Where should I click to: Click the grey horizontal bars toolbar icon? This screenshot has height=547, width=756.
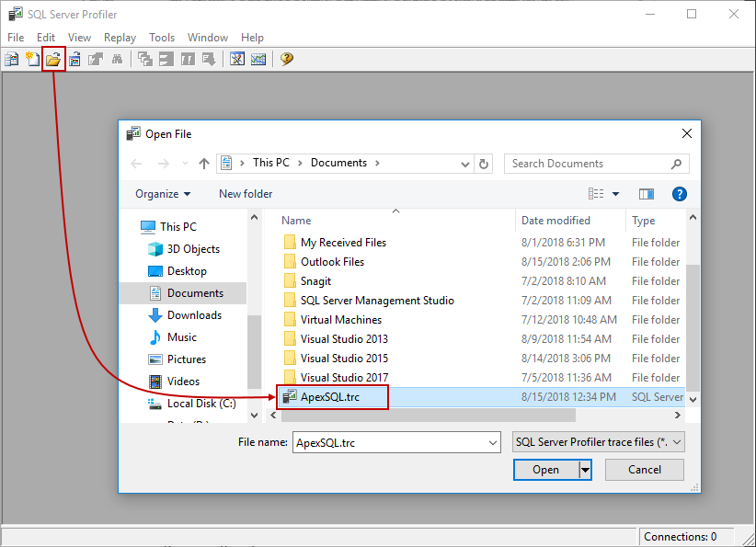(166, 59)
